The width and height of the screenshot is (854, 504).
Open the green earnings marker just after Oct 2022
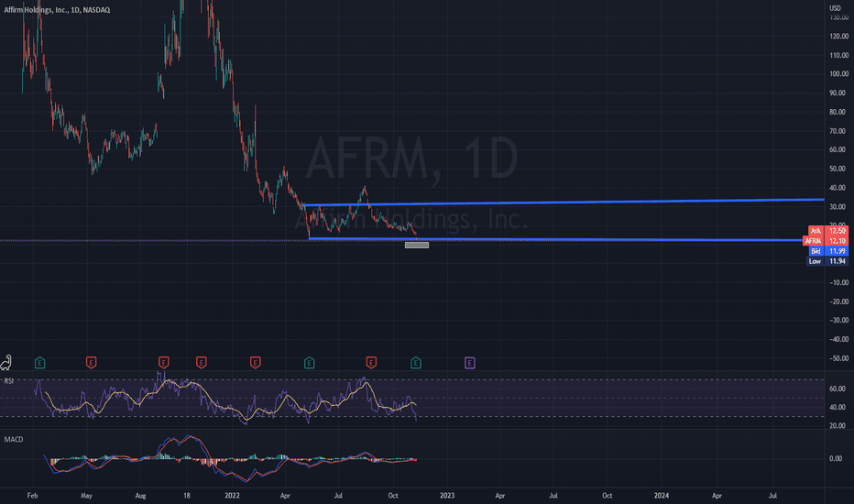(x=416, y=363)
